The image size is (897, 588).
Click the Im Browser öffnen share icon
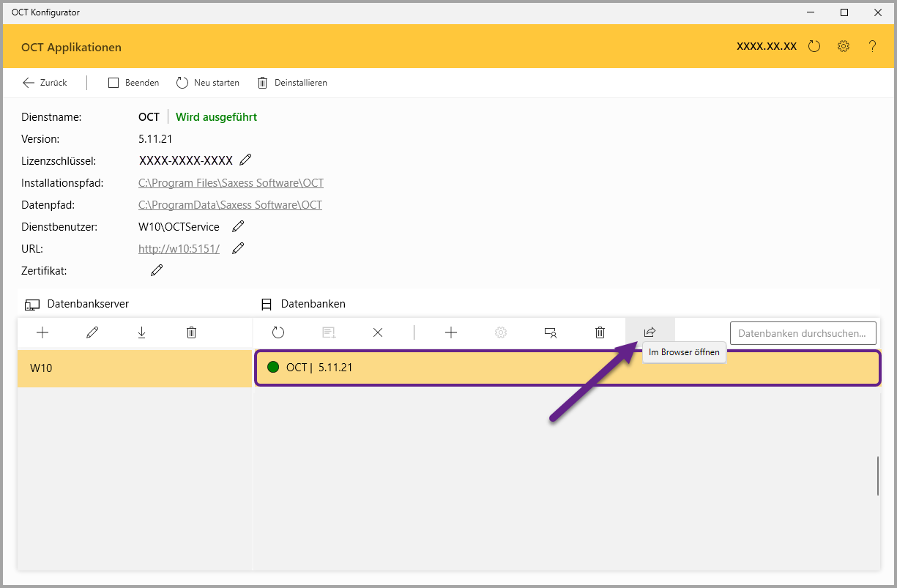point(650,332)
